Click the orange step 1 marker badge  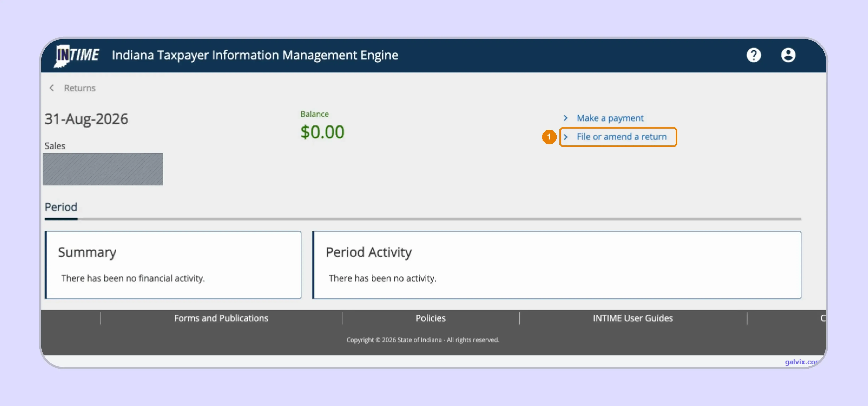[549, 137]
